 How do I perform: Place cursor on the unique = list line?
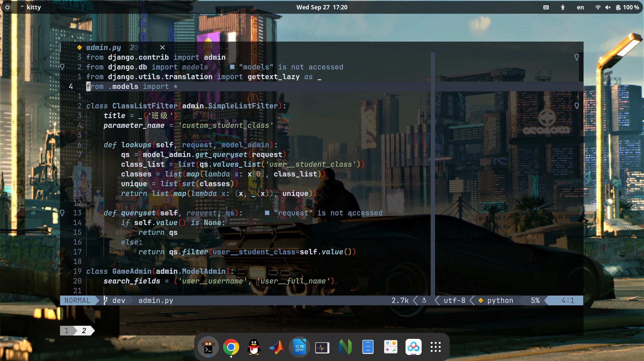179,184
